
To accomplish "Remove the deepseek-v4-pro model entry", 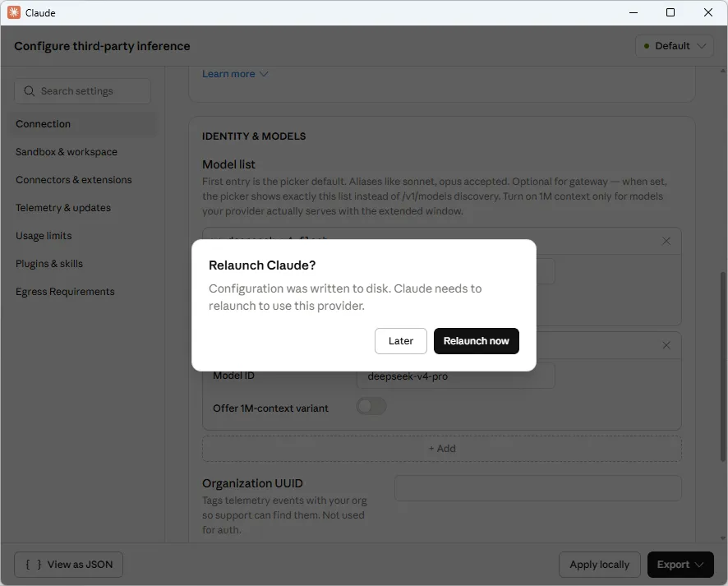I will point(666,345).
